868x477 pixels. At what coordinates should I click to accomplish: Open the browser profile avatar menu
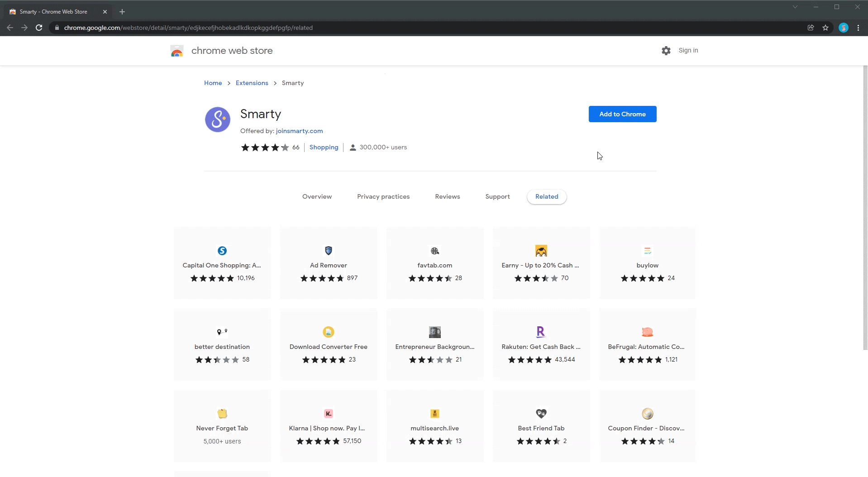pos(844,28)
